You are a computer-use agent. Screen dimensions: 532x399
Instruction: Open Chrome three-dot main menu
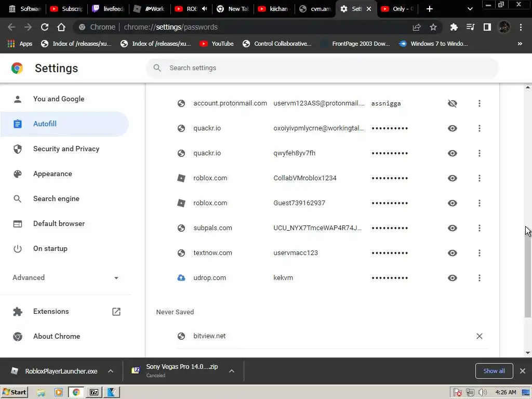click(521, 27)
